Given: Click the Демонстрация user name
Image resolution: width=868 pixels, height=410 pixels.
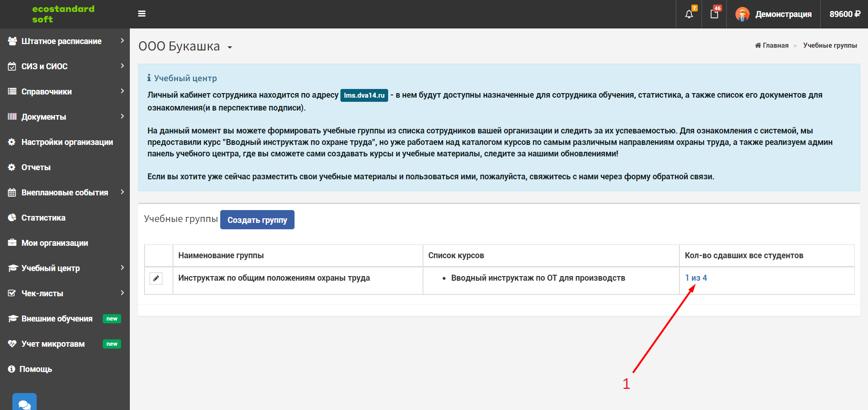Looking at the screenshot, I should pos(784,14).
